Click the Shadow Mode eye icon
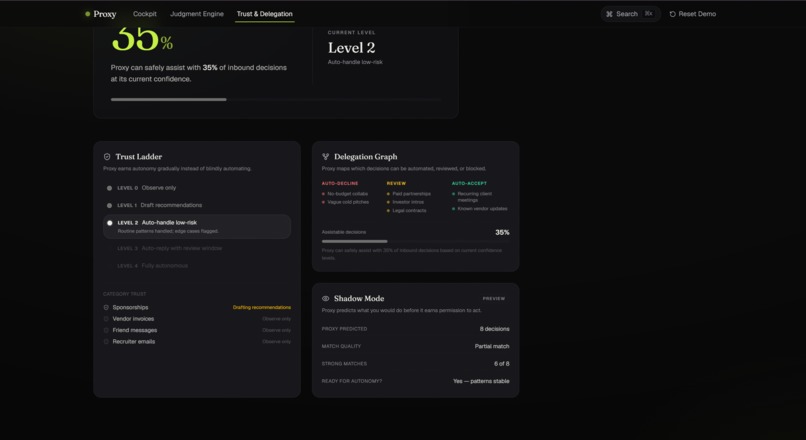 pyautogui.click(x=325, y=299)
